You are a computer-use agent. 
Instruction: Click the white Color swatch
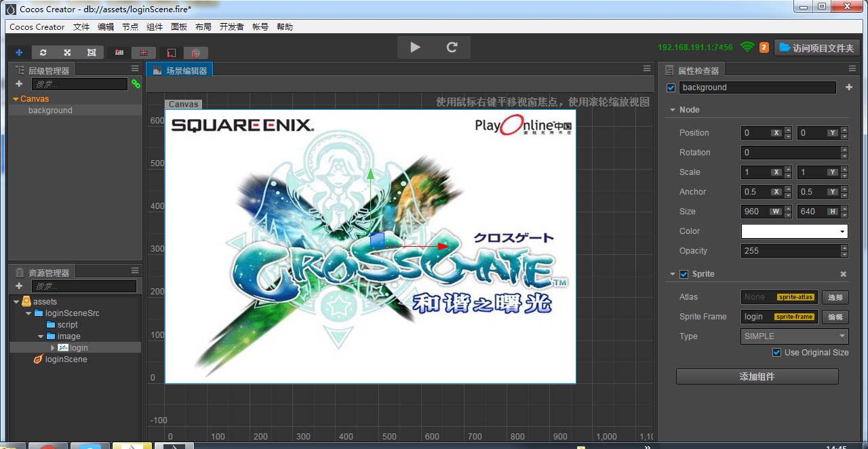pyautogui.click(x=795, y=231)
